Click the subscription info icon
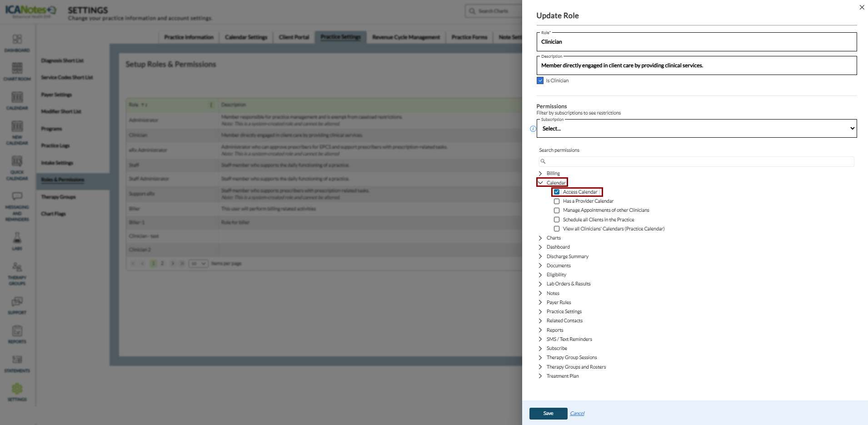 [x=533, y=129]
